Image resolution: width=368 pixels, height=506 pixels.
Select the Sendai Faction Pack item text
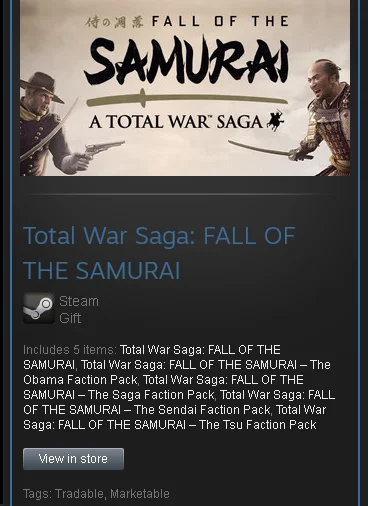[x=202, y=410]
